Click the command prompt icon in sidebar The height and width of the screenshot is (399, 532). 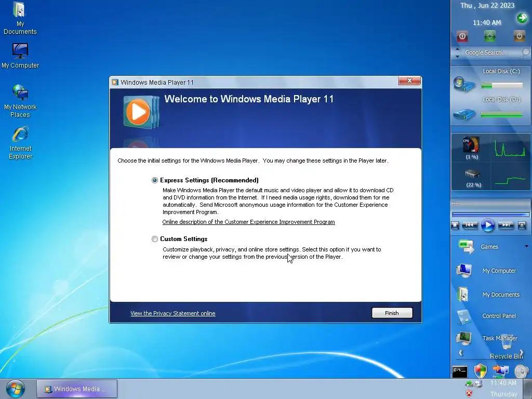tap(460, 371)
